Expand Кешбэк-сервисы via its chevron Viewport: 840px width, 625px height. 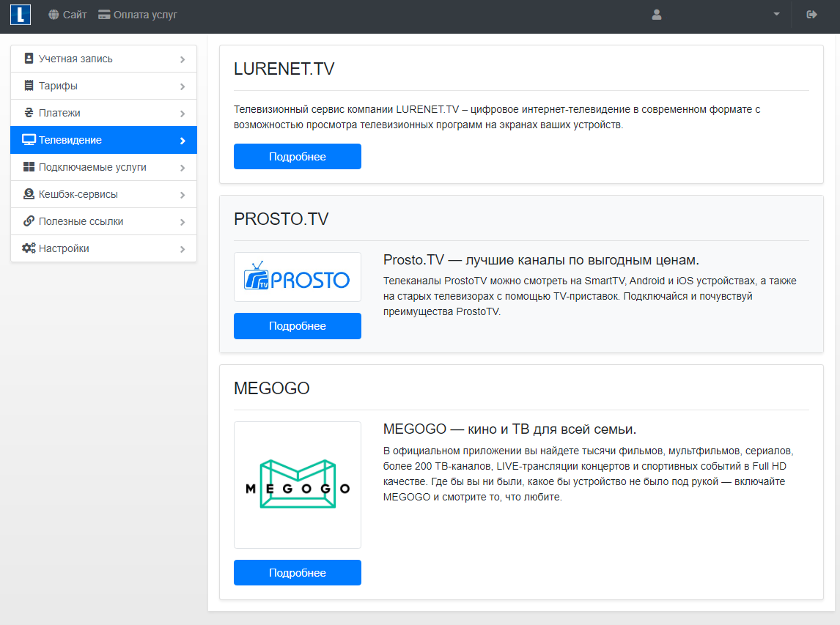click(183, 195)
